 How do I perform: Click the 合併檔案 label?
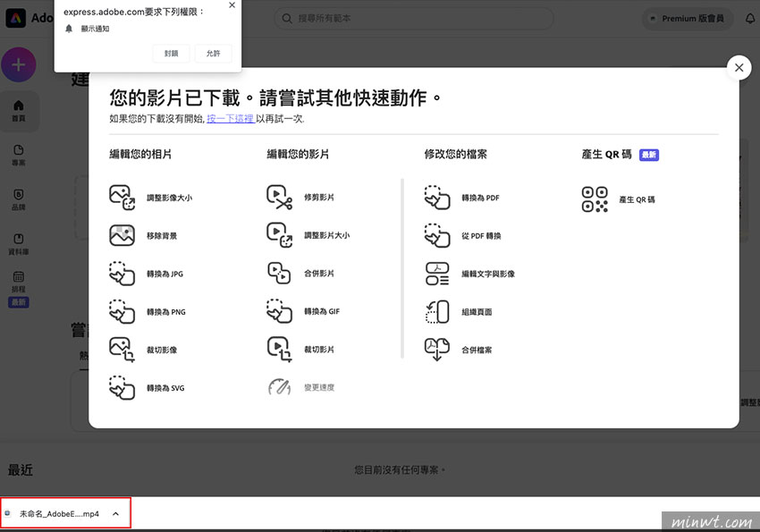coord(477,350)
